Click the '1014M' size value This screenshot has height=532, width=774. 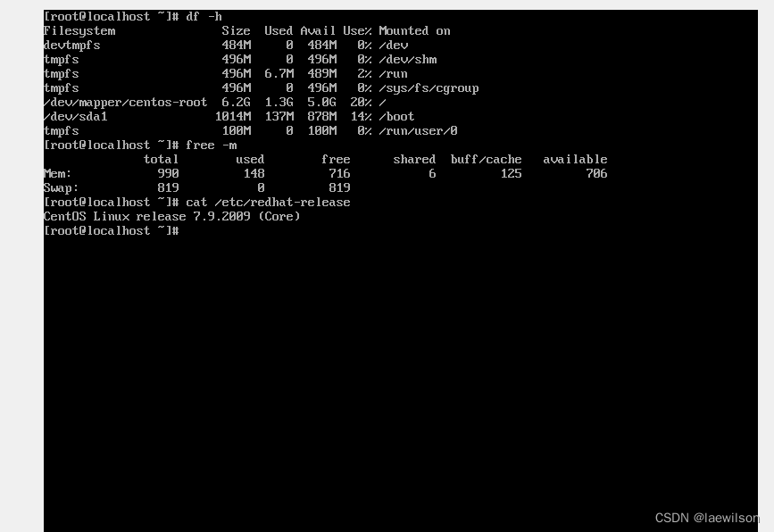tap(233, 116)
